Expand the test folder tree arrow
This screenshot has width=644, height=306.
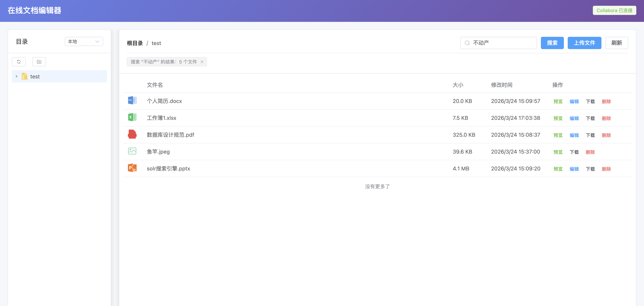click(x=17, y=76)
